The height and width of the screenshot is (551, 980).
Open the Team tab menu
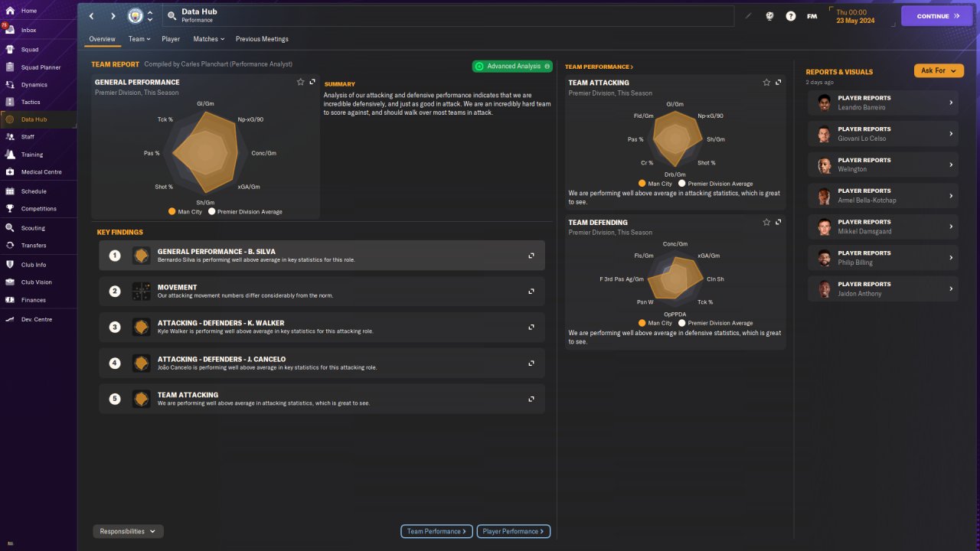pos(139,39)
